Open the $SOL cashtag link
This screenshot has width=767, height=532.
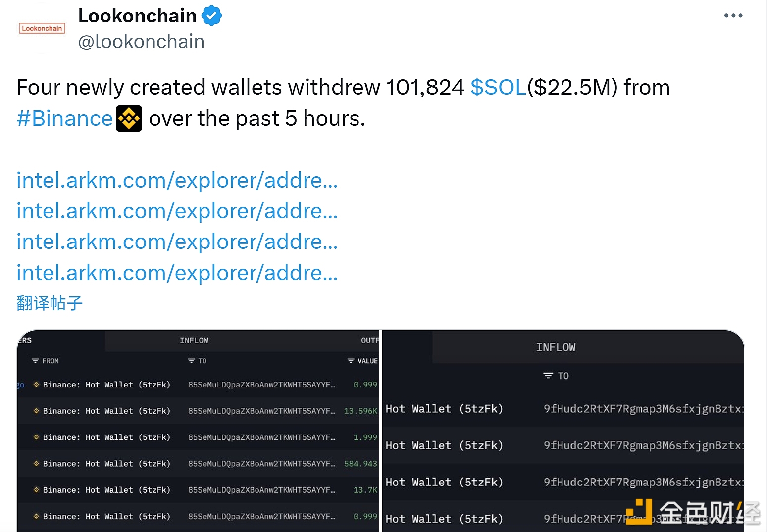coord(498,87)
